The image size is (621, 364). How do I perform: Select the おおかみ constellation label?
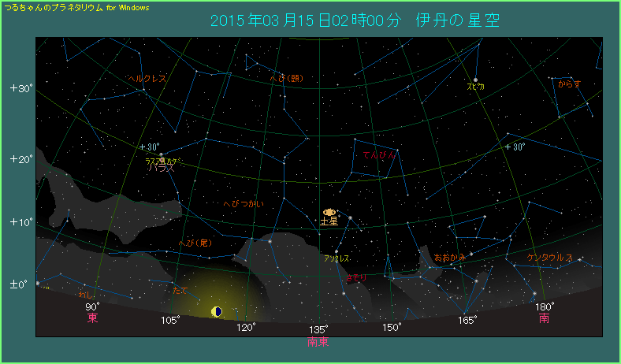click(450, 258)
